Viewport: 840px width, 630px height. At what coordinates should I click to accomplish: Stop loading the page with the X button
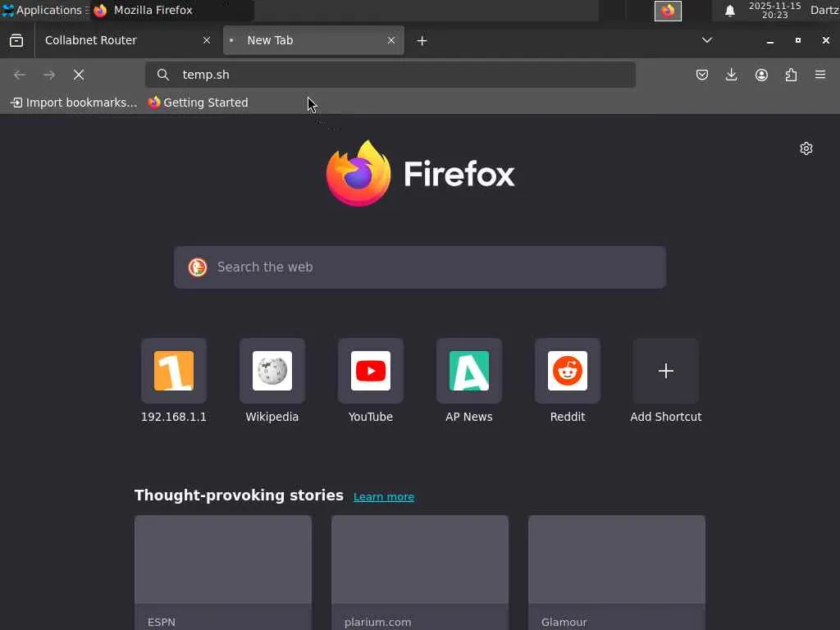coord(79,75)
